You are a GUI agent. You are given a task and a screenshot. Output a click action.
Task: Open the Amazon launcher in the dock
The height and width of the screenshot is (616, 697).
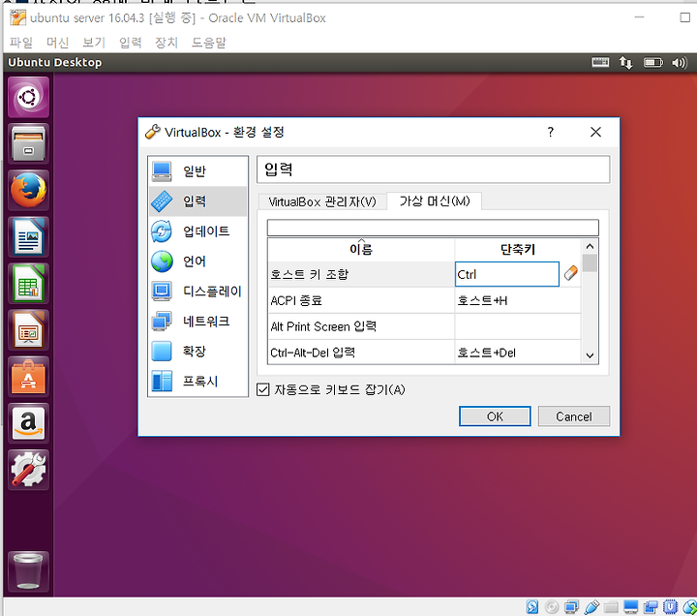[x=28, y=424]
